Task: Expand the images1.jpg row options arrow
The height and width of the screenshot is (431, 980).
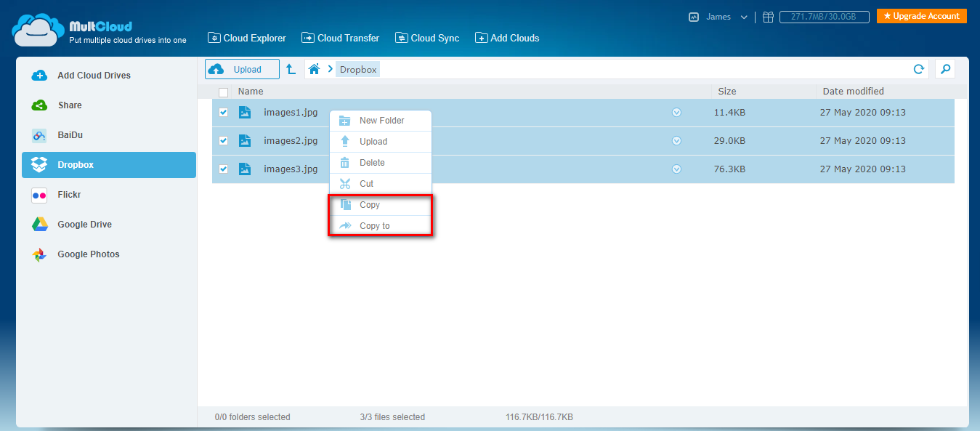Action: (x=676, y=113)
